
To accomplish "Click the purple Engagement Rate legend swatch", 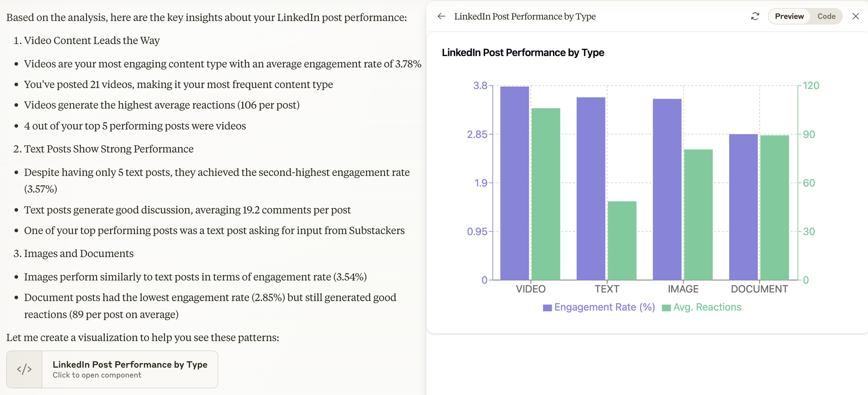I will click(547, 308).
